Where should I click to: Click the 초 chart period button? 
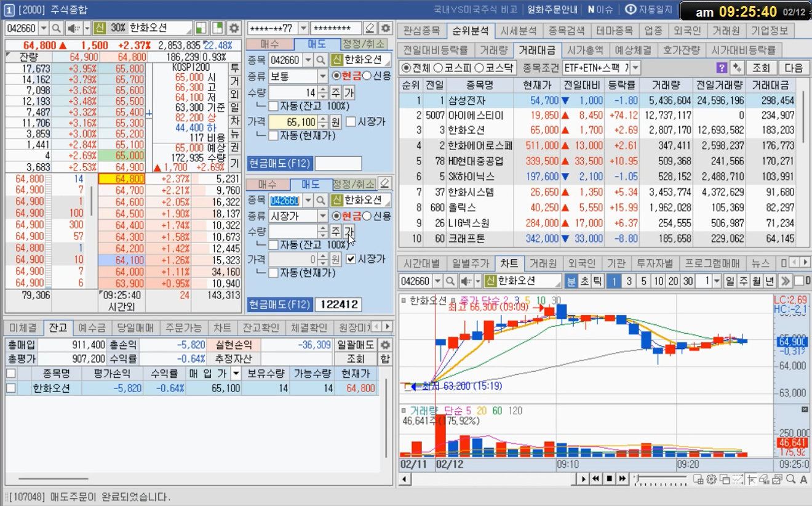(584, 281)
